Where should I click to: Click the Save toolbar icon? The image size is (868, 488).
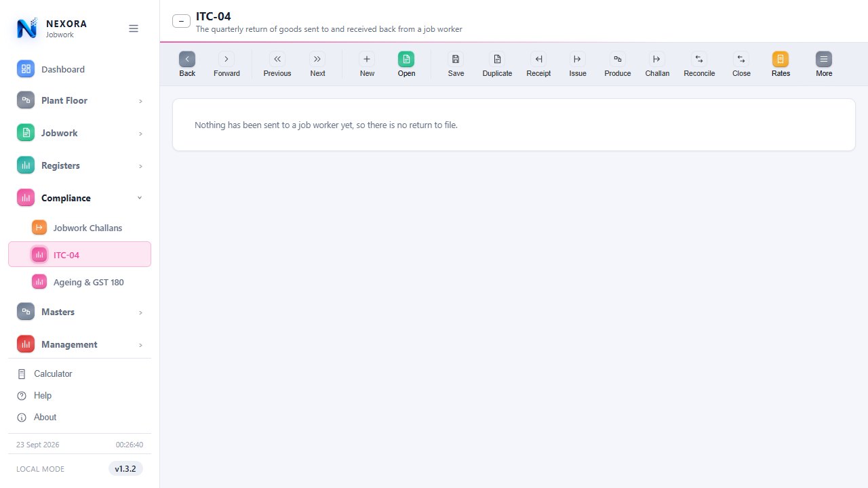(456, 59)
